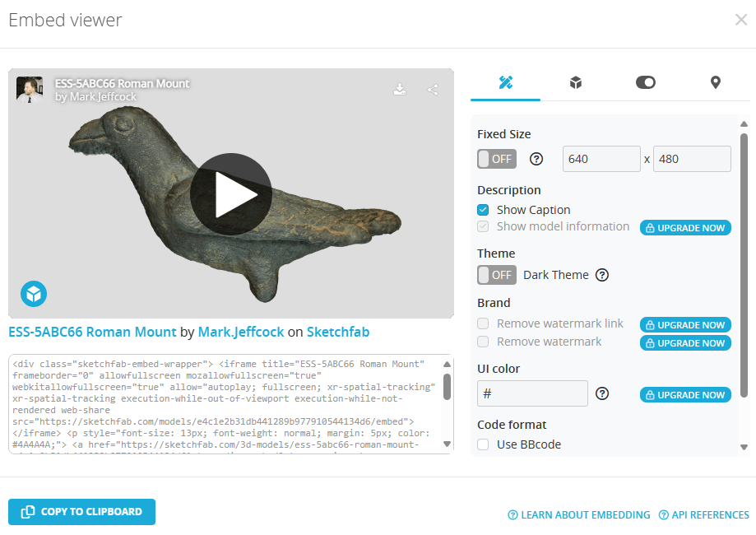The width and height of the screenshot is (756, 535).
Task: Click Upgrade Now beside UI color
Action: pyautogui.click(x=685, y=394)
